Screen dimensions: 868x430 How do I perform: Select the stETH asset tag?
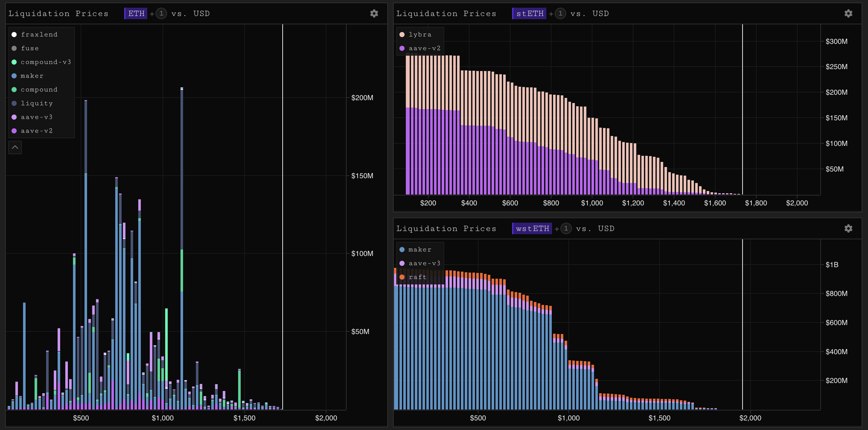click(x=529, y=14)
